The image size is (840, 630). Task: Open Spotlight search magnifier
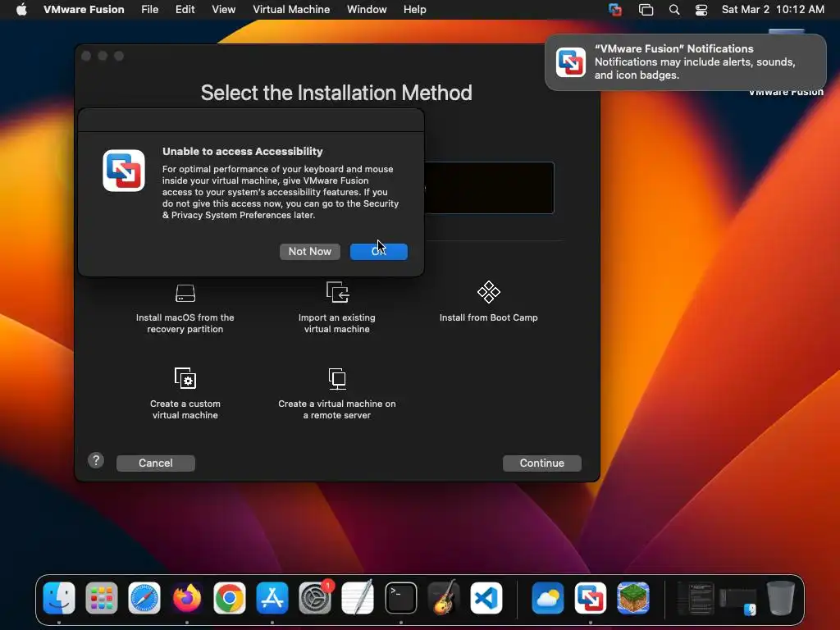click(x=674, y=10)
